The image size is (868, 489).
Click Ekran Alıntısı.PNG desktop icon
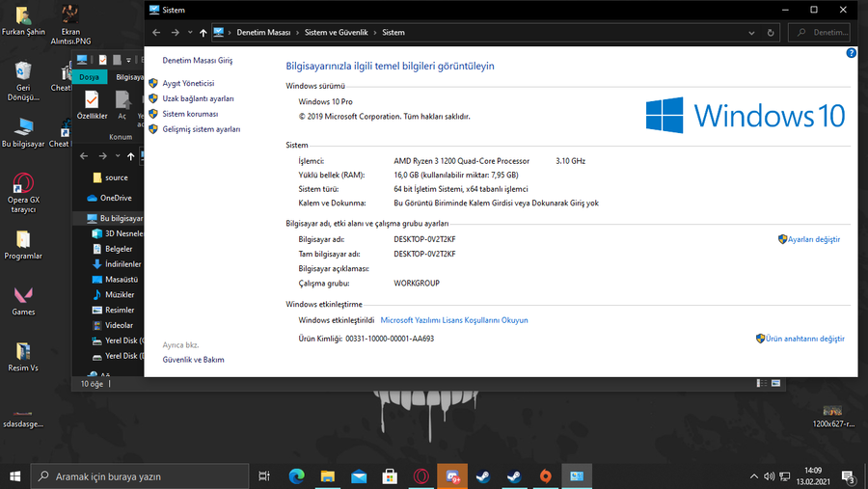tap(69, 25)
